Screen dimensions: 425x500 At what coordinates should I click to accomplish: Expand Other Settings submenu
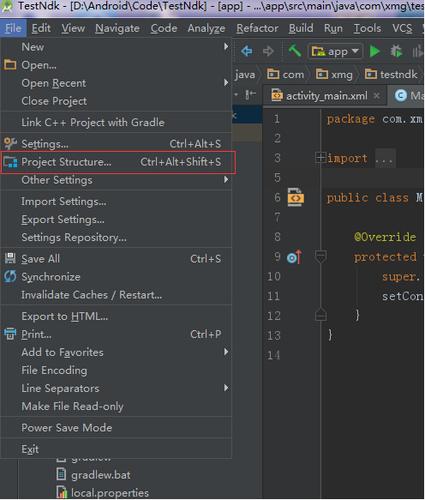click(116, 180)
